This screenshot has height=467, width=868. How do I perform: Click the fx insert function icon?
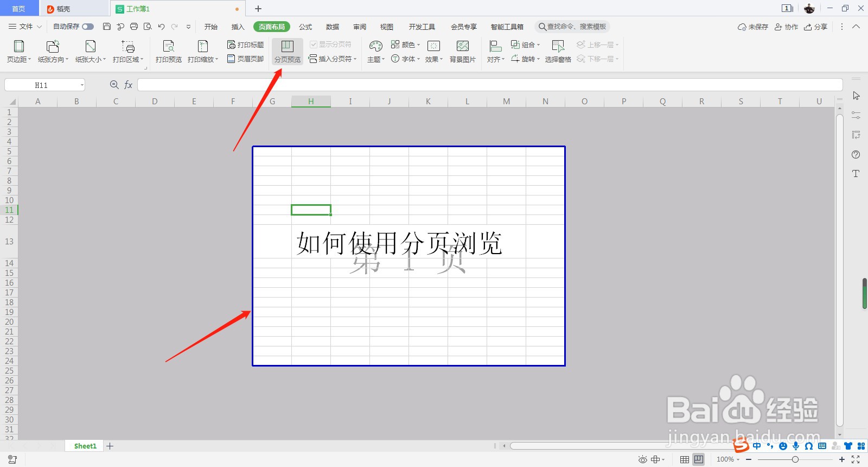129,85
